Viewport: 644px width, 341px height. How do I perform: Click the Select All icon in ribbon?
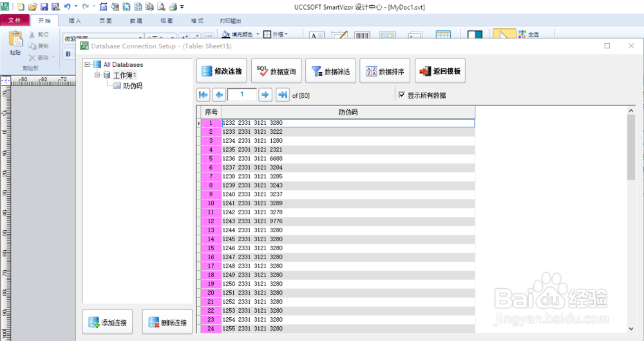pos(522,35)
